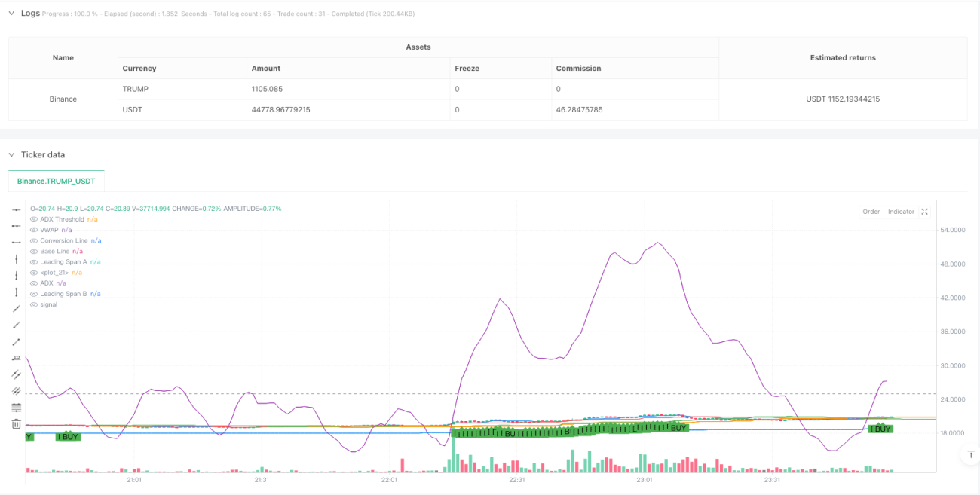Screen dimensions: 980x495
Task: Hide the VWAP indicator via eye icon
Action: click(33, 230)
